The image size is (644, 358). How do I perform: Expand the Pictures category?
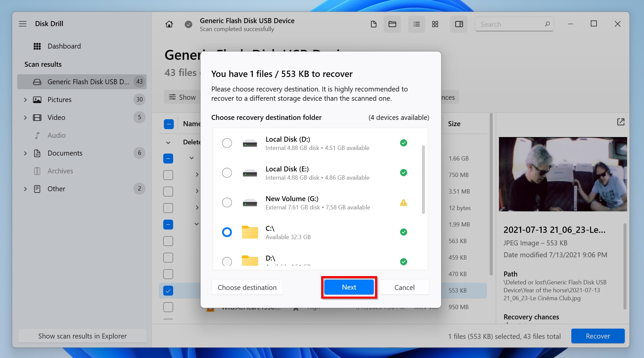[25, 100]
